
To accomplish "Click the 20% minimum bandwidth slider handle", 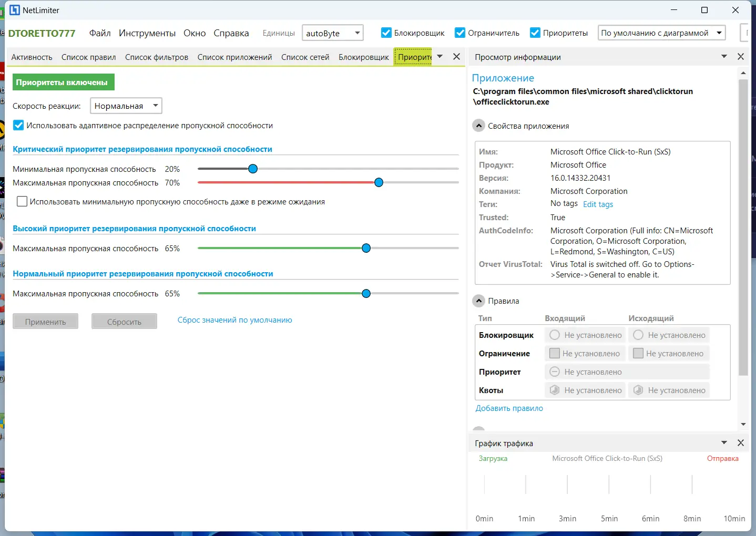I will tap(253, 169).
